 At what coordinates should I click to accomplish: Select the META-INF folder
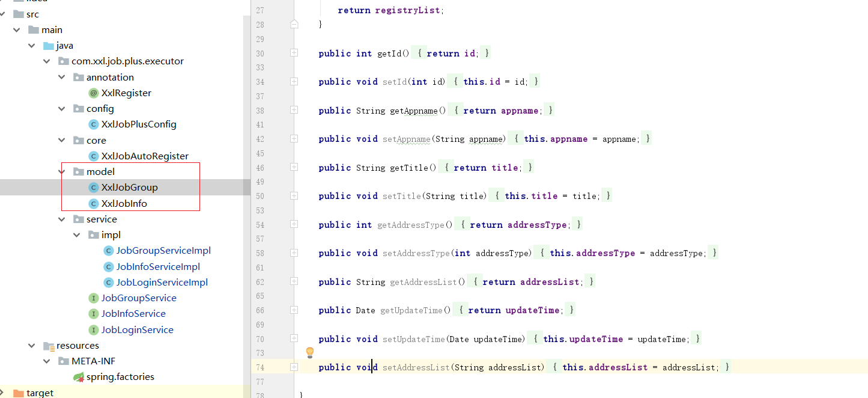93,361
